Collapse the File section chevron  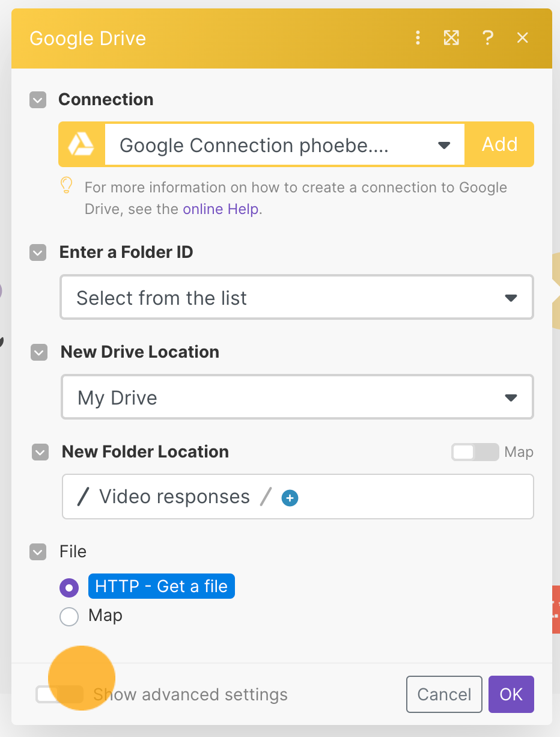click(38, 552)
